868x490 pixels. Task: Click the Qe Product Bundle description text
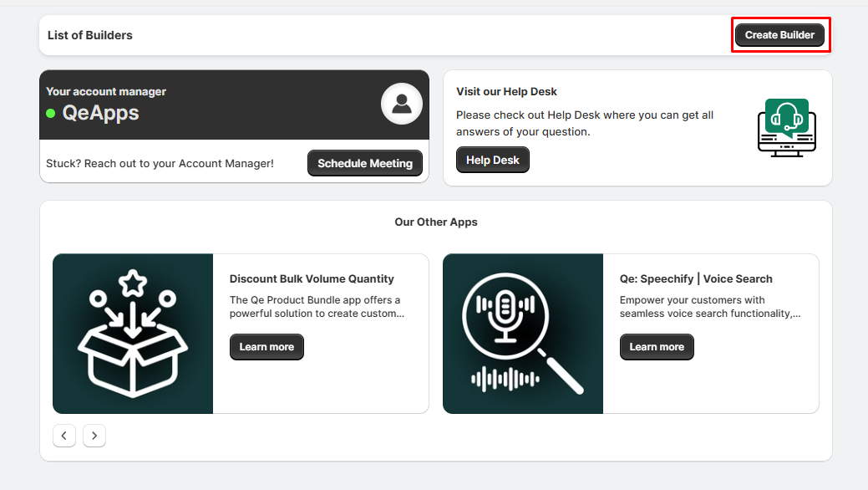[316, 307]
